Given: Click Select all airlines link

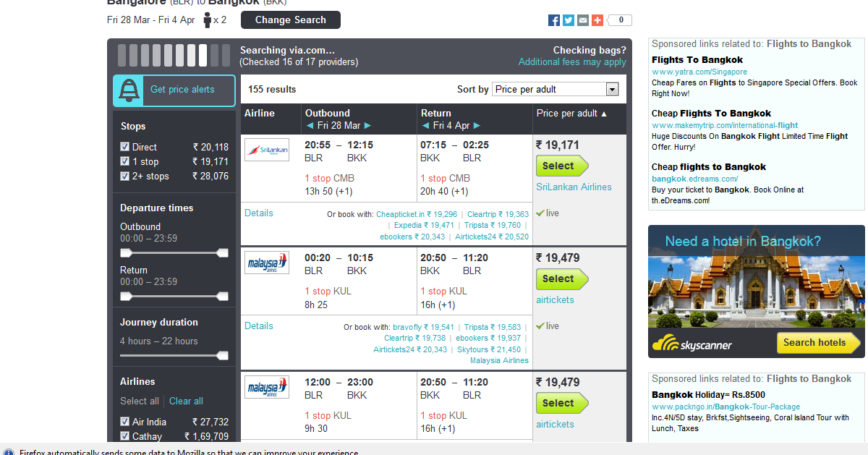Looking at the screenshot, I should point(140,401).
